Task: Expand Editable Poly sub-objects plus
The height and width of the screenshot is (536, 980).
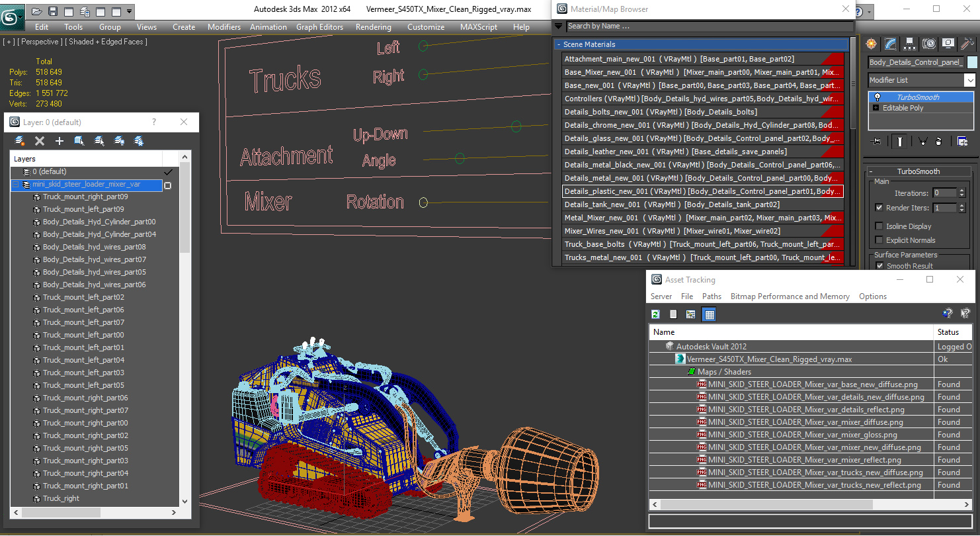Action: click(x=876, y=108)
